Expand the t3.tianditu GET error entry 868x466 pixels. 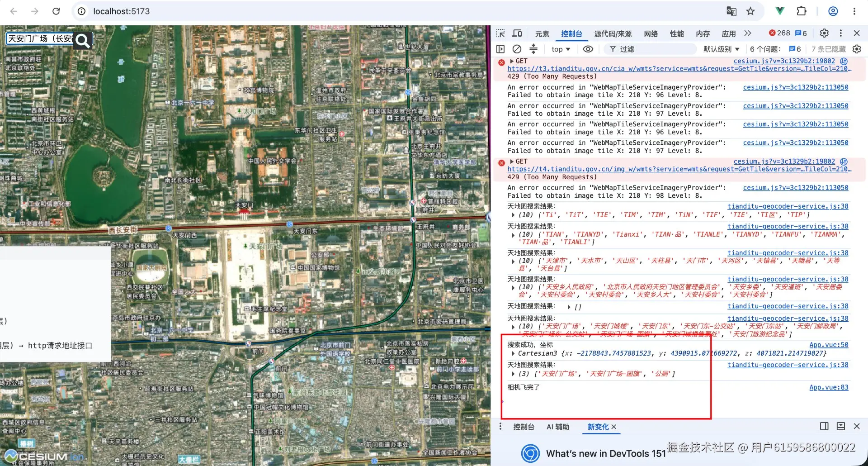512,61
